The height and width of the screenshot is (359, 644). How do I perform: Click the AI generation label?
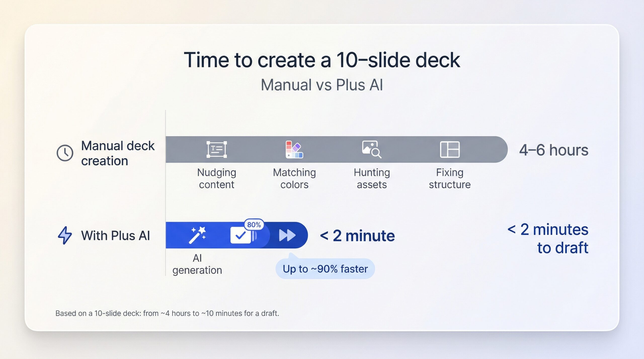tap(197, 264)
